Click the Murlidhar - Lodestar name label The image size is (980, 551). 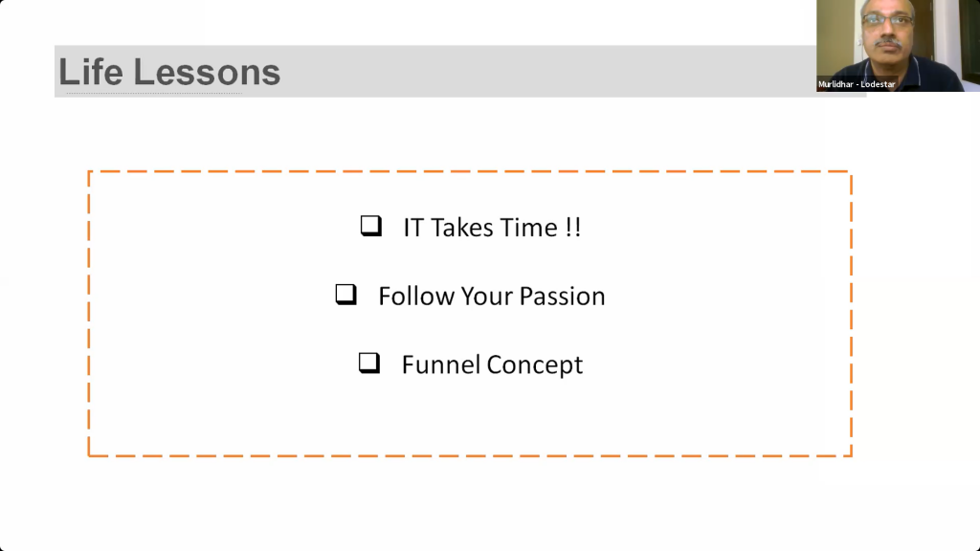coord(857,84)
